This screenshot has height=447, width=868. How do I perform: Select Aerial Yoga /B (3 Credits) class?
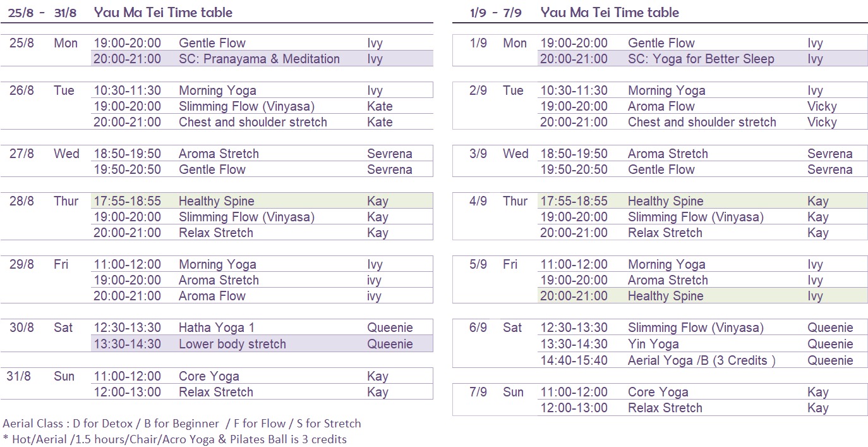pyautogui.click(x=702, y=360)
